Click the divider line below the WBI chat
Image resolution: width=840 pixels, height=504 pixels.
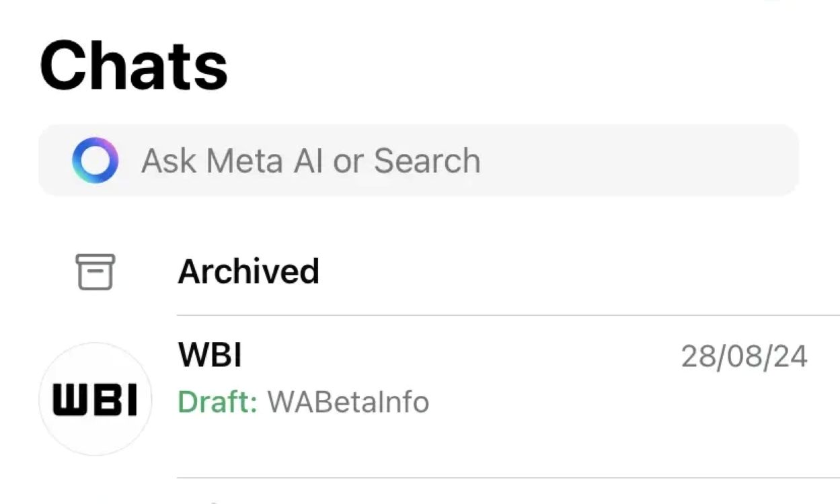(504, 478)
